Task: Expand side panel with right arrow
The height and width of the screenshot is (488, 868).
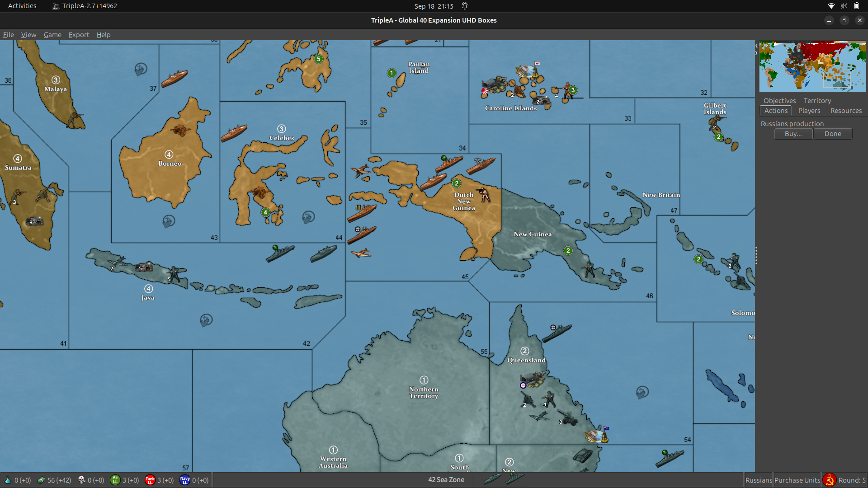Action: click(756, 53)
